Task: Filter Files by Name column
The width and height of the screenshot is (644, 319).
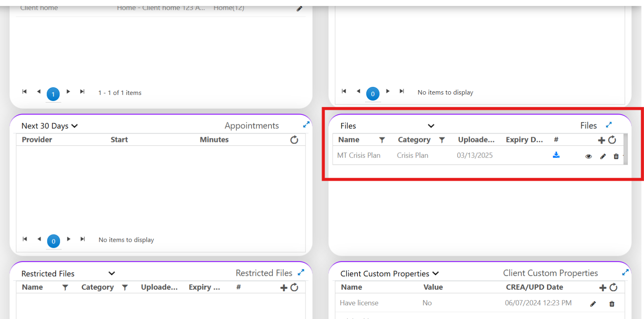Action: point(382,140)
